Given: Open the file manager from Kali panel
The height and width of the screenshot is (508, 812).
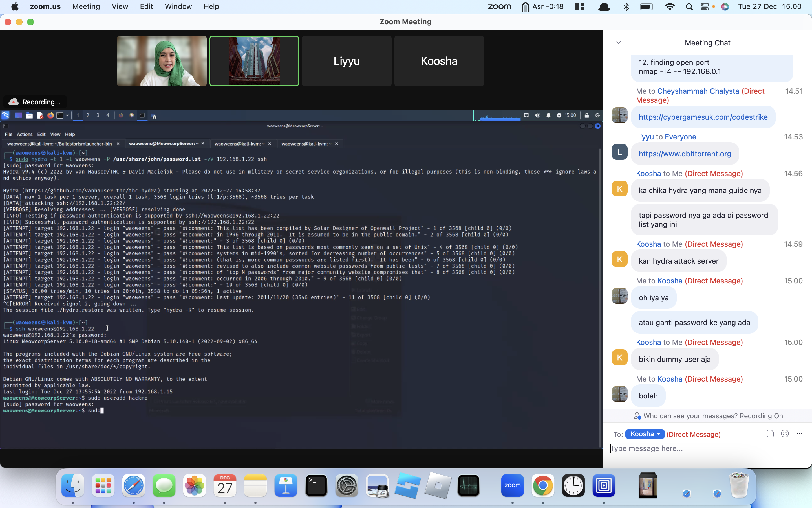Looking at the screenshot, I should point(29,115).
